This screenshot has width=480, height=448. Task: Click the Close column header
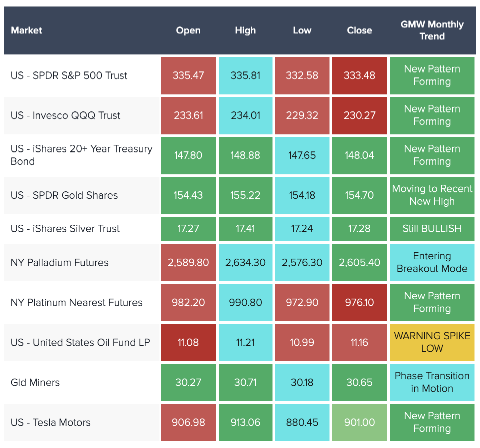point(359,30)
